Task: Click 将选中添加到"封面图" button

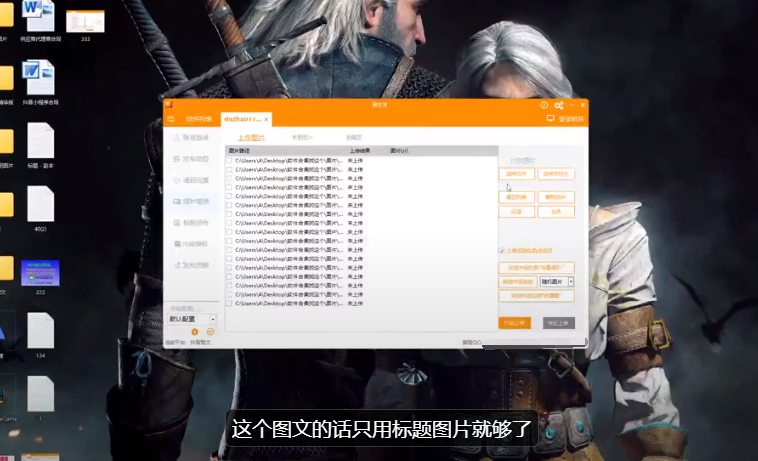Action: [537, 296]
